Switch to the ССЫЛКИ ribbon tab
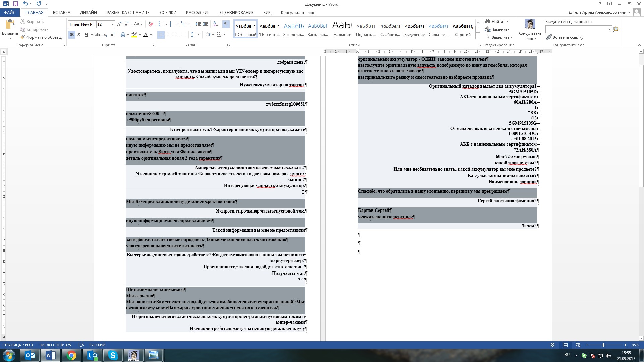Image resolution: width=644 pixels, height=362 pixels. (168, 12)
